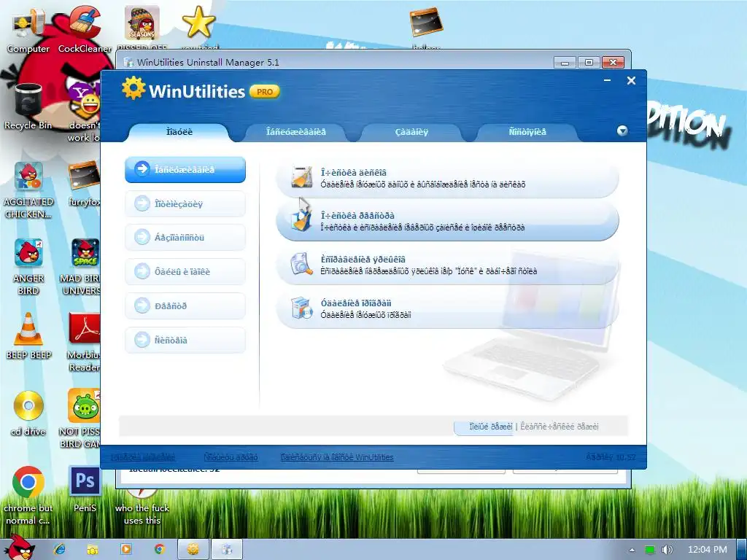Select the first WinUtilities tab labeled Ìîäóëè

(x=179, y=132)
